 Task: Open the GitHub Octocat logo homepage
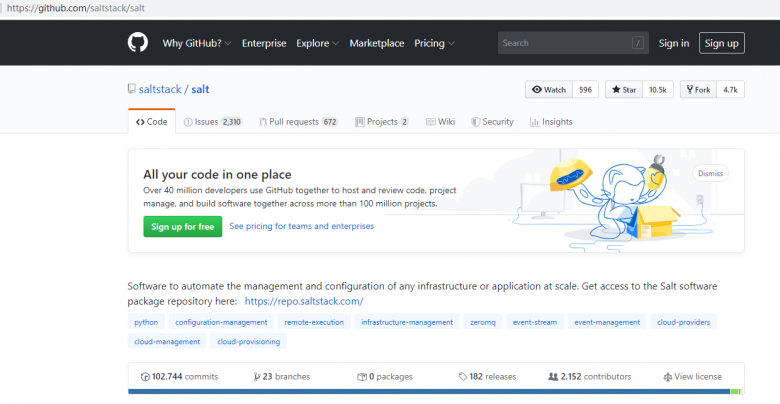(x=138, y=43)
